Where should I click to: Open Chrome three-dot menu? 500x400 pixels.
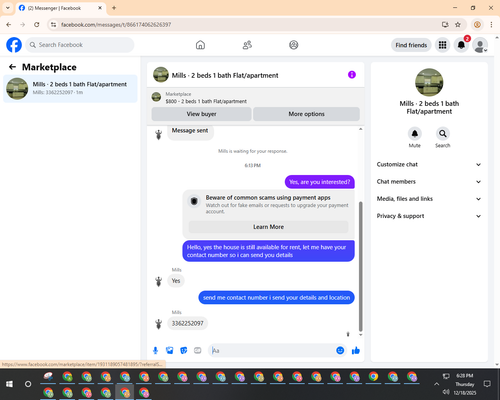coord(491,25)
